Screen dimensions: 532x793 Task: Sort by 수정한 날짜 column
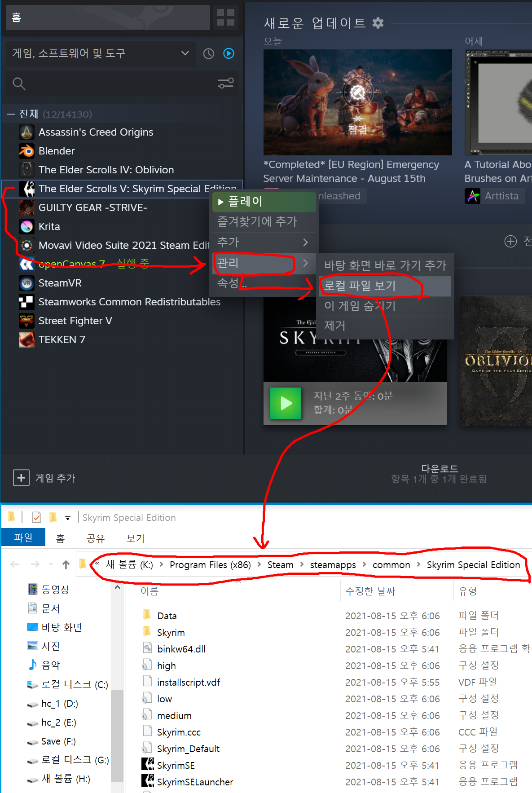370,591
